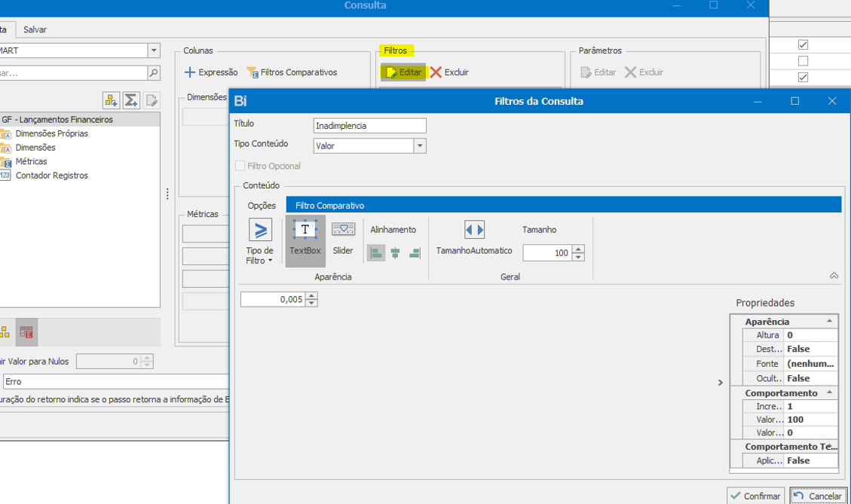Click the vertical dots splitter handle
Screen dimensions: 851x504
coord(167,194)
